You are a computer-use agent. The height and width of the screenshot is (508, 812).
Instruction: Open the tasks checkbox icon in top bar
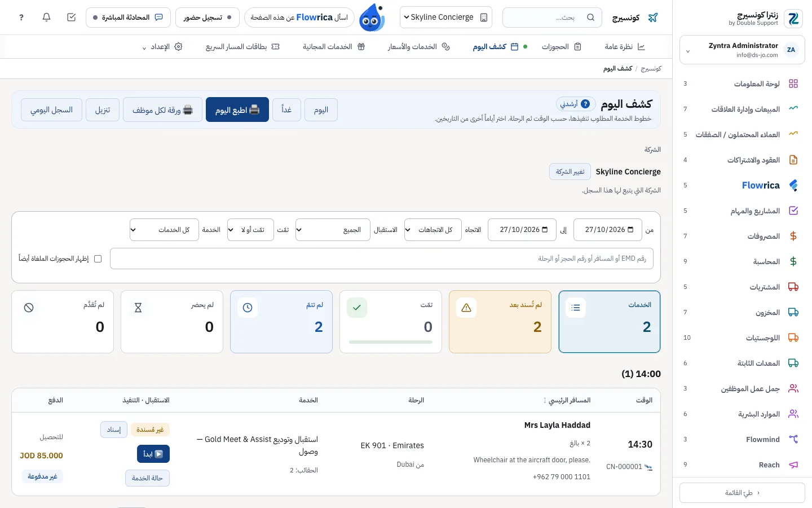(x=71, y=17)
